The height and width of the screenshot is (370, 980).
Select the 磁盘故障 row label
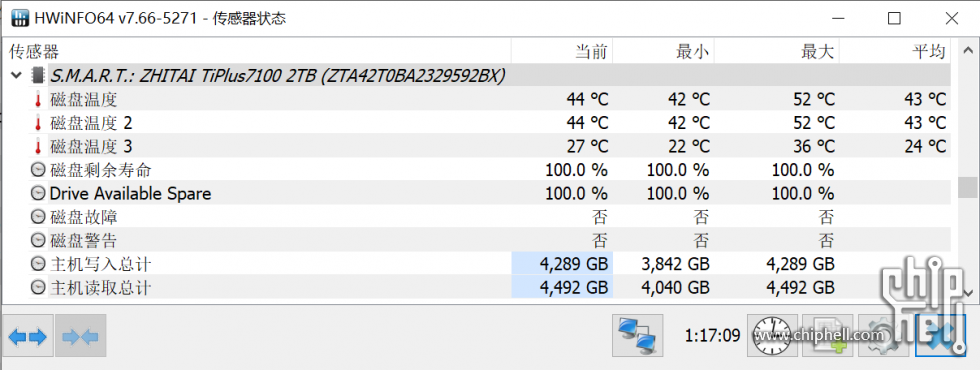pos(84,218)
